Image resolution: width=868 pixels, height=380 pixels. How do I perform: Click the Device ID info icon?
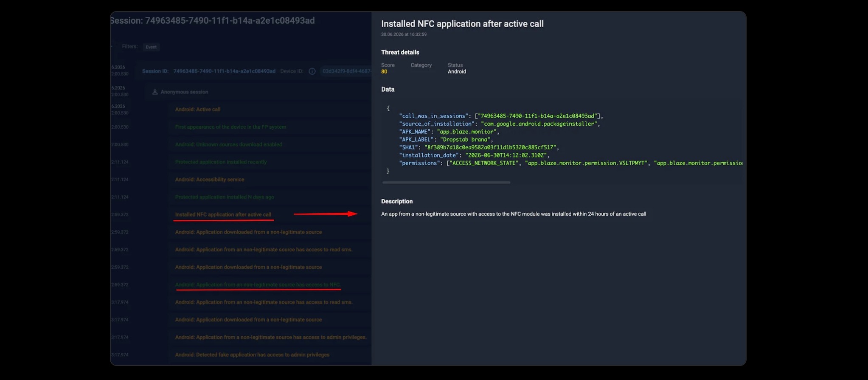click(x=312, y=71)
